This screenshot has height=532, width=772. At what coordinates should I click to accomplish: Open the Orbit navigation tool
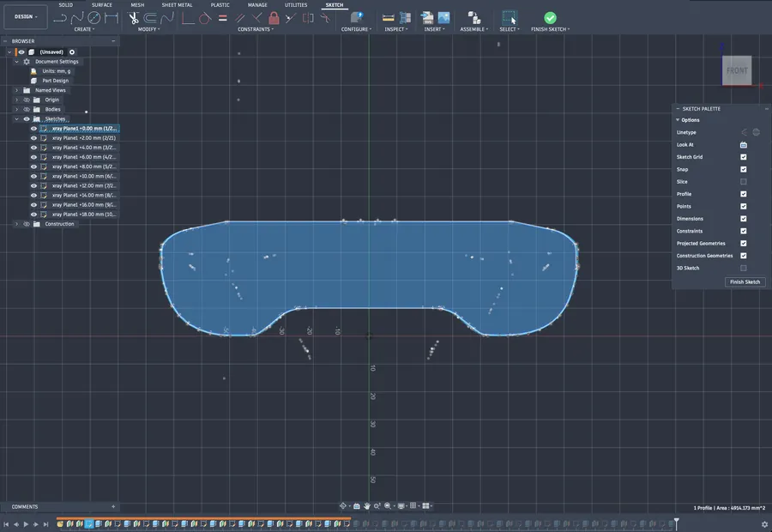(x=343, y=506)
